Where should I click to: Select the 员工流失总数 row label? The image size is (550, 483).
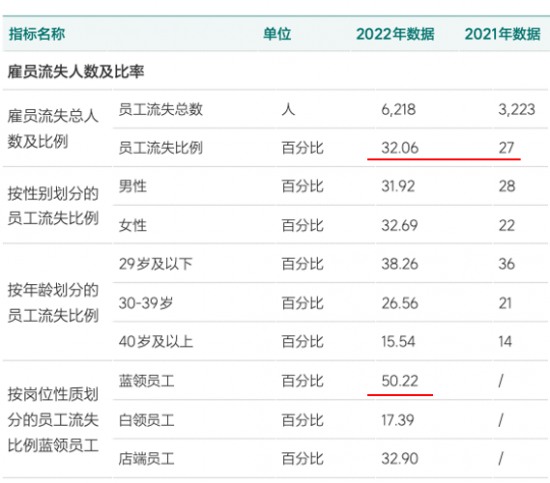[x=161, y=109]
